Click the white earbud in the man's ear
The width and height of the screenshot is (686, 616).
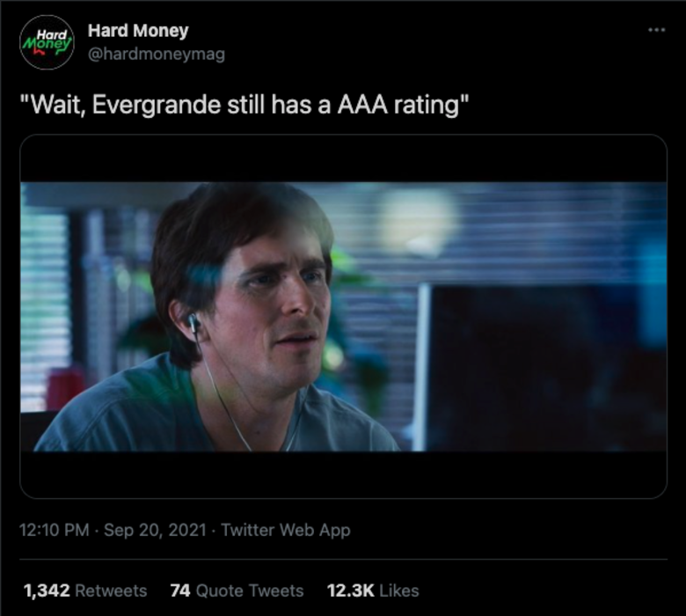(193, 323)
